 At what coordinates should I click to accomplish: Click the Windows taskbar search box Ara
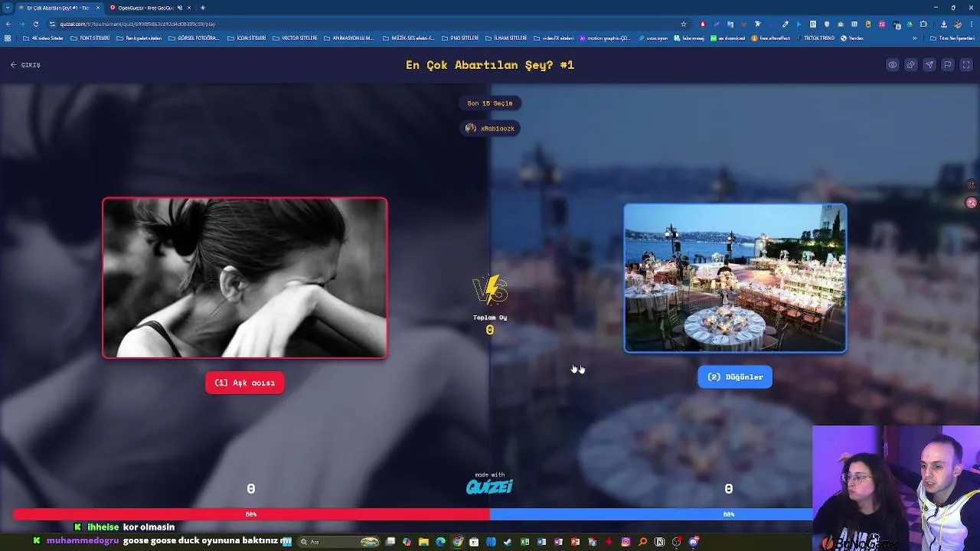tap(338, 542)
